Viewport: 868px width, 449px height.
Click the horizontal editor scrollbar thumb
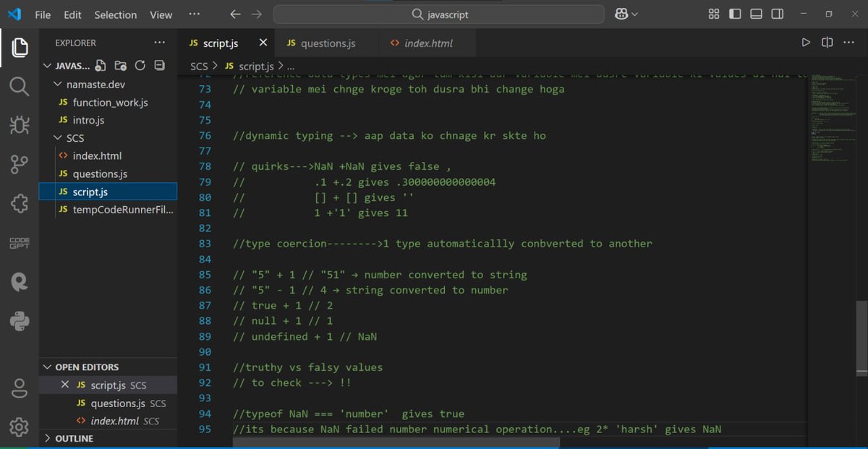tap(397, 440)
